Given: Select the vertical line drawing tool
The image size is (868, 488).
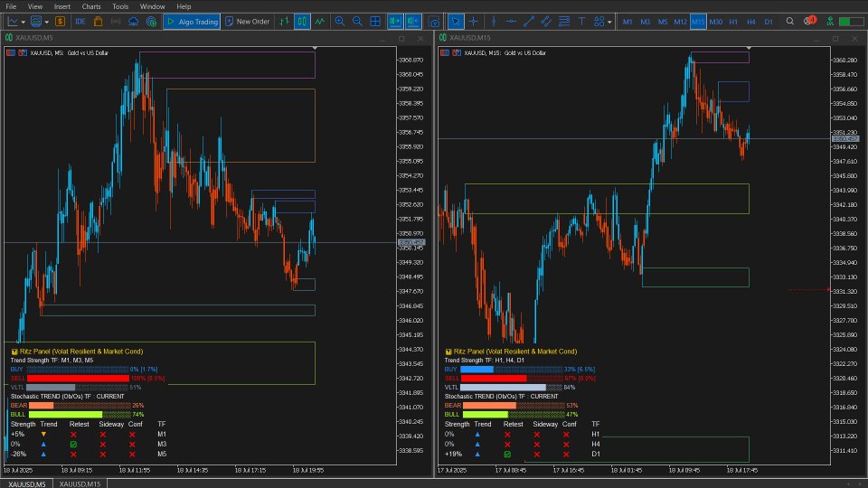Looking at the screenshot, I should (494, 22).
